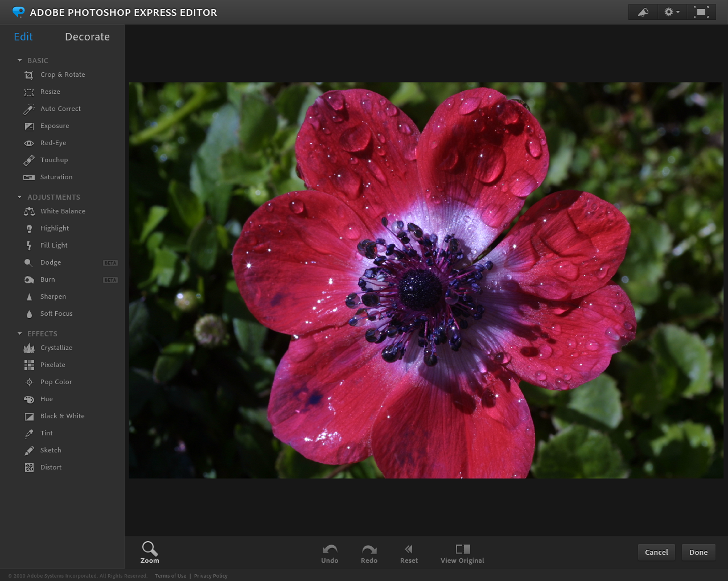Open the Privacy Policy link
The height and width of the screenshot is (581, 728).
click(x=211, y=575)
